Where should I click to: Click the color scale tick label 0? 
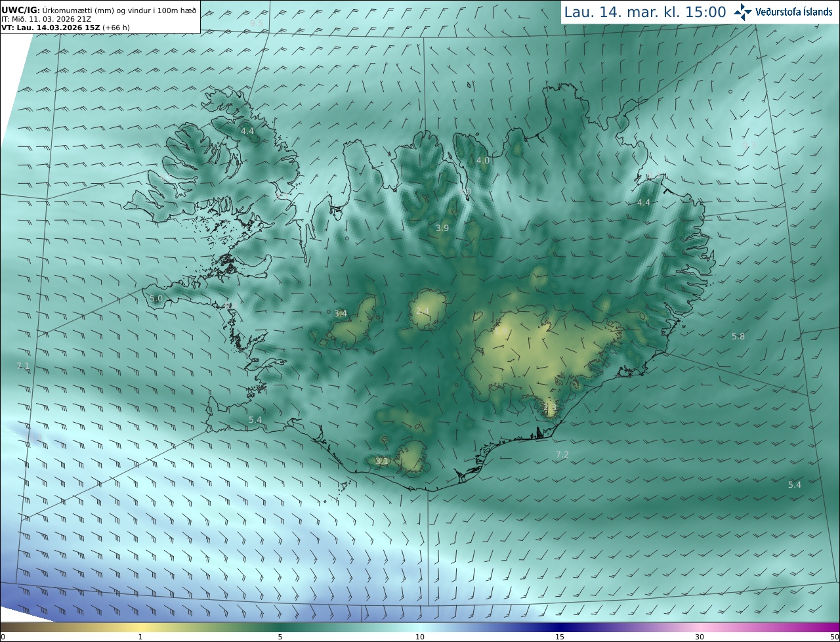click(3, 637)
